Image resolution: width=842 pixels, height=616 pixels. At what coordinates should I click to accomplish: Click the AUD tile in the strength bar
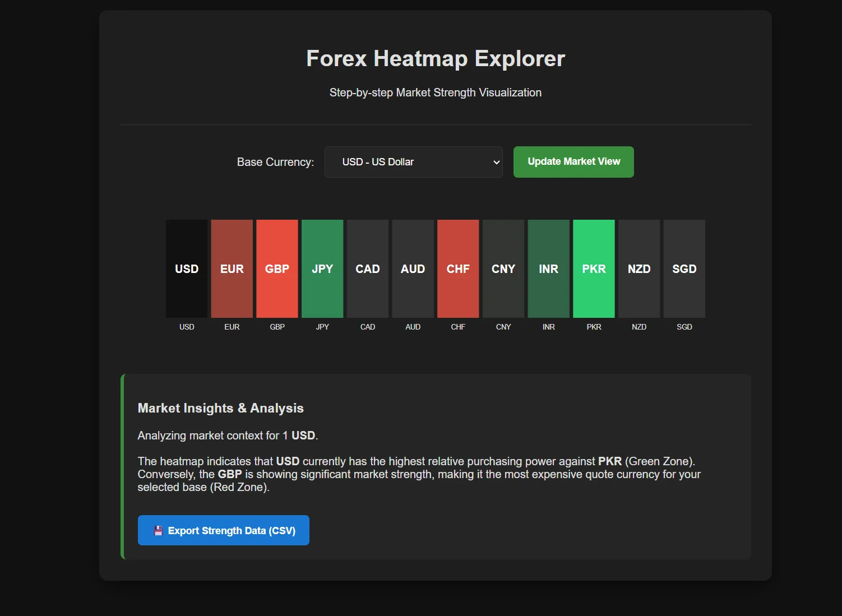pos(413,268)
